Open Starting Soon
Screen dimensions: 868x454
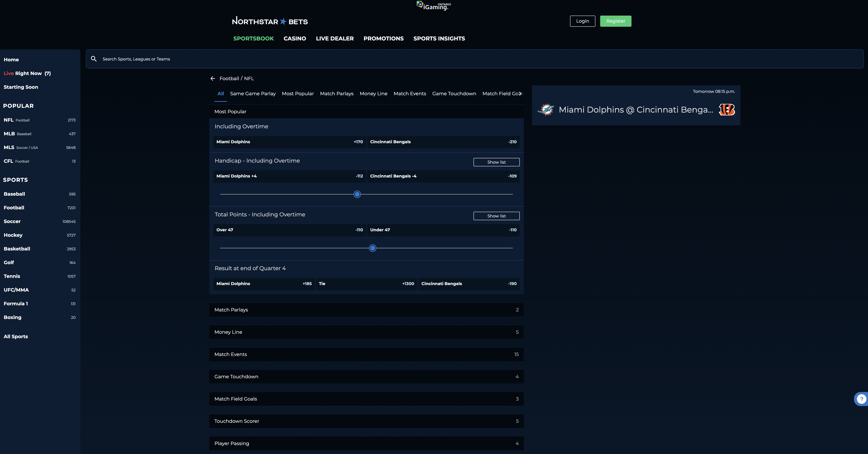[x=21, y=87]
